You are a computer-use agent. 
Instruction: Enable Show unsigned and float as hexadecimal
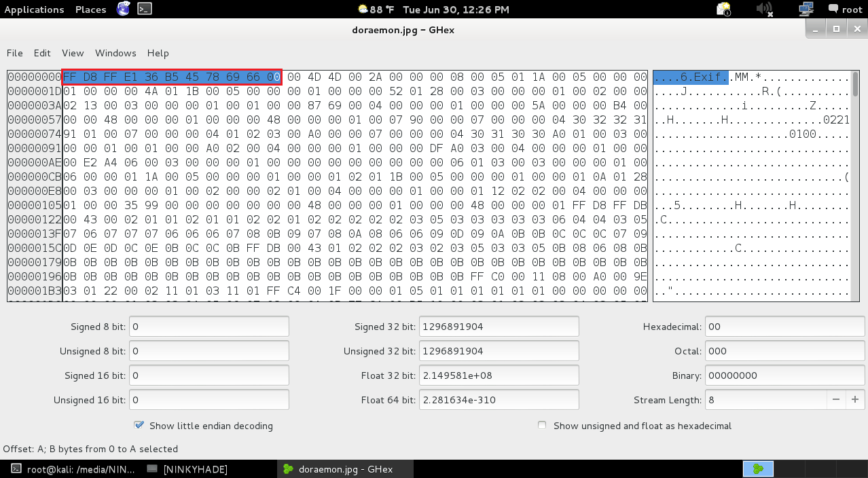[542, 426]
